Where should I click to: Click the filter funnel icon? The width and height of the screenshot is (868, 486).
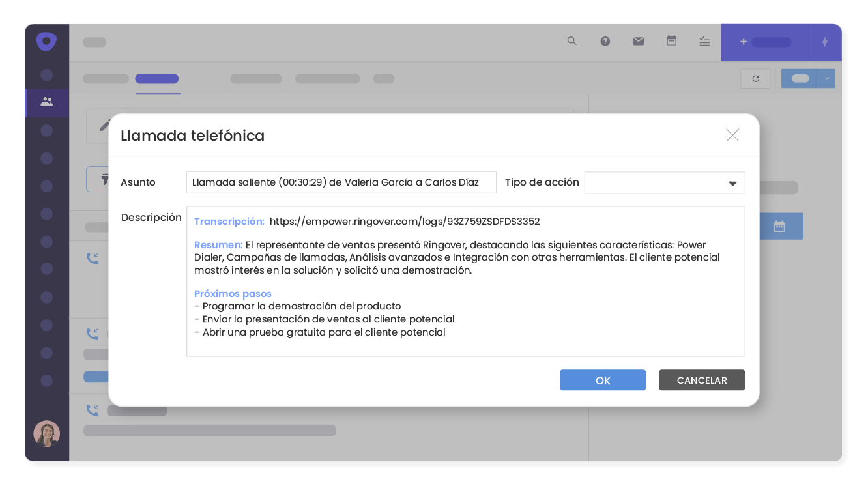(x=104, y=180)
